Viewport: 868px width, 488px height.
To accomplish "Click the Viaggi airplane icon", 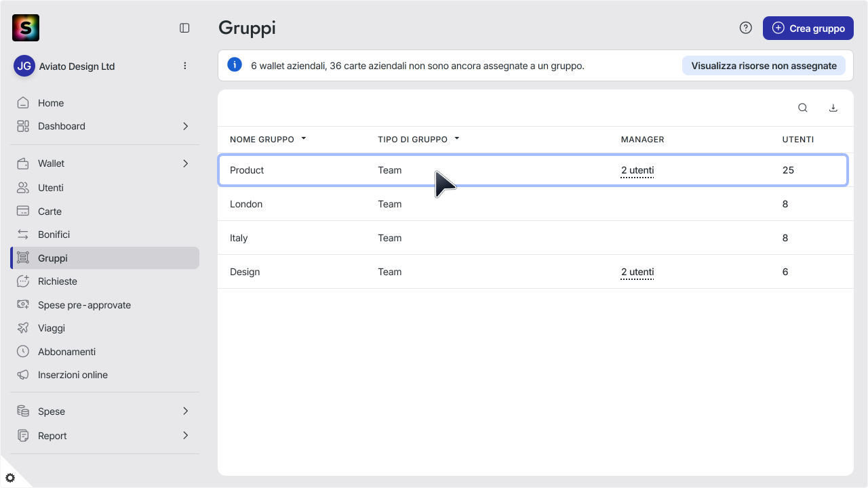I will [23, 328].
